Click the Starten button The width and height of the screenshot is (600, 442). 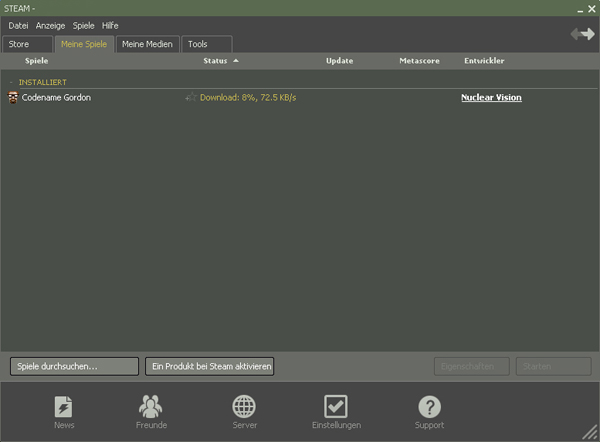(x=553, y=366)
